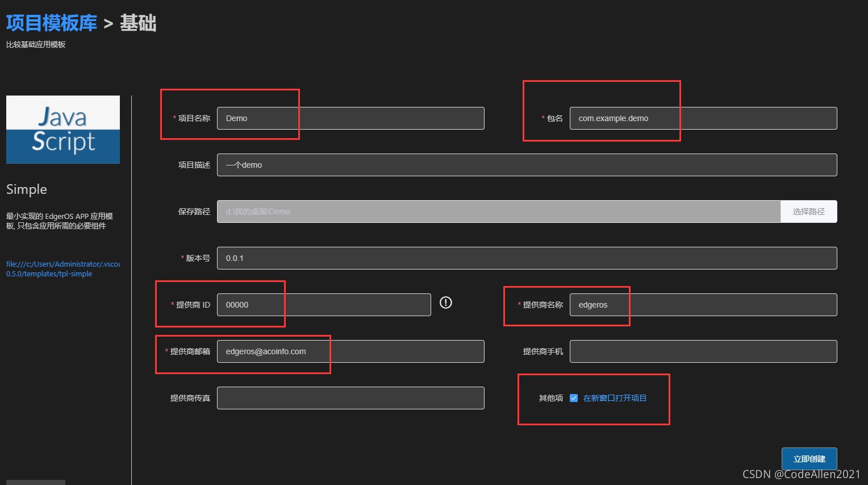
Task: Click the 项目描述 field with 一个demo
Action: tap(527, 165)
